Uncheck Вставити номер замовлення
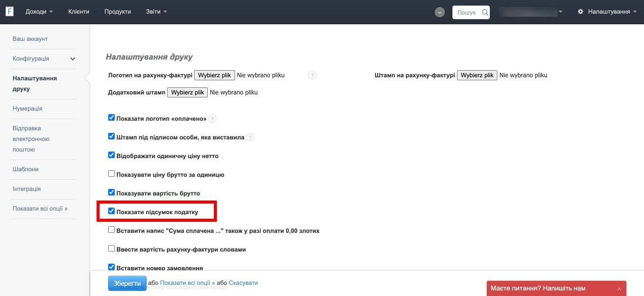Image resolution: width=644 pixels, height=296 pixels. tap(112, 267)
